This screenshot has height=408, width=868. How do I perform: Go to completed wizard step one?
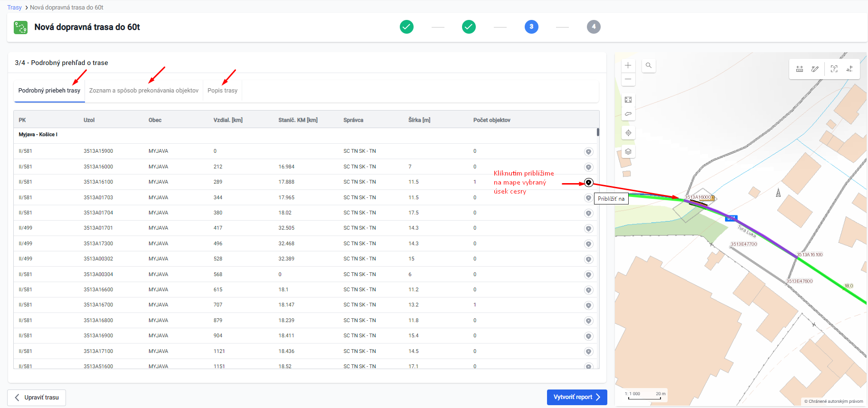tap(406, 27)
